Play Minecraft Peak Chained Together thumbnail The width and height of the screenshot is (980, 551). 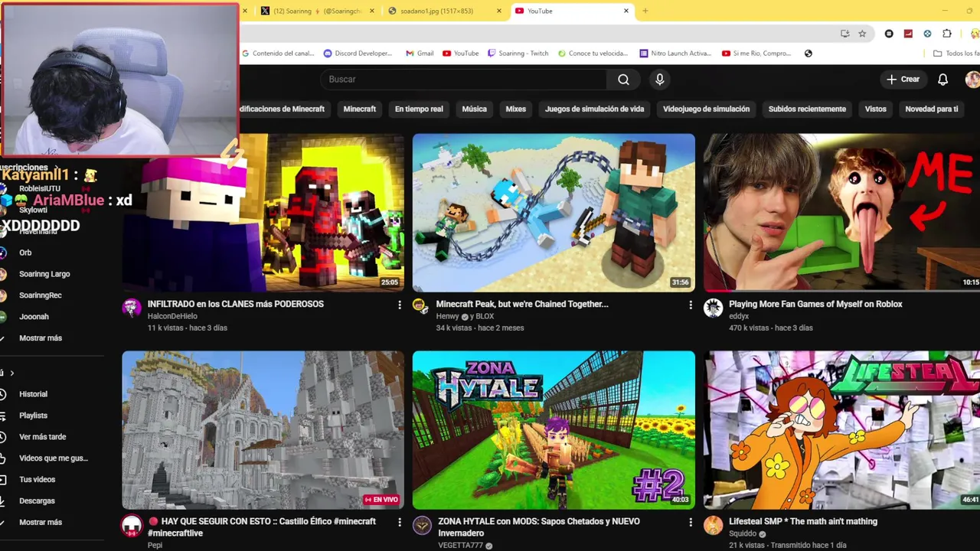(554, 213)
